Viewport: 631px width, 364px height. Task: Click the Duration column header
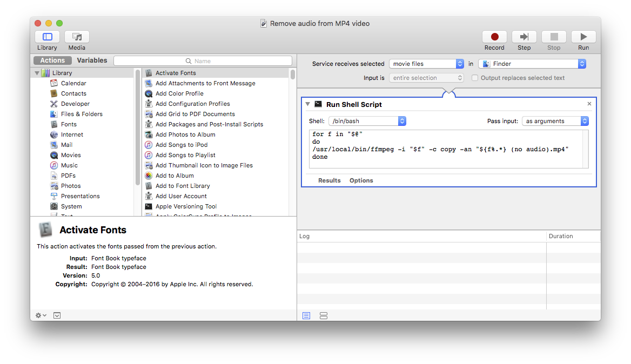pyautogui.click(x=573, y=236)
